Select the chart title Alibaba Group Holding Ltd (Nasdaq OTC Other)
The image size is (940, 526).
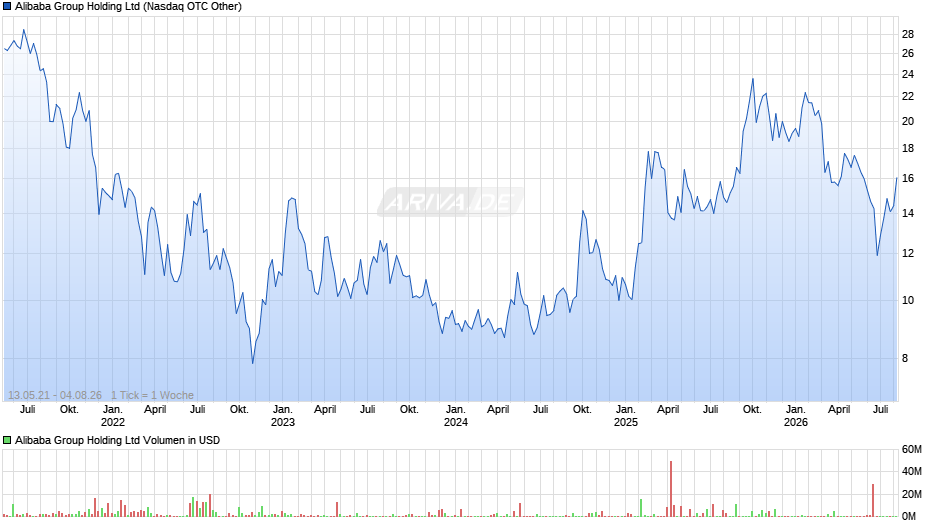[128, 7]
